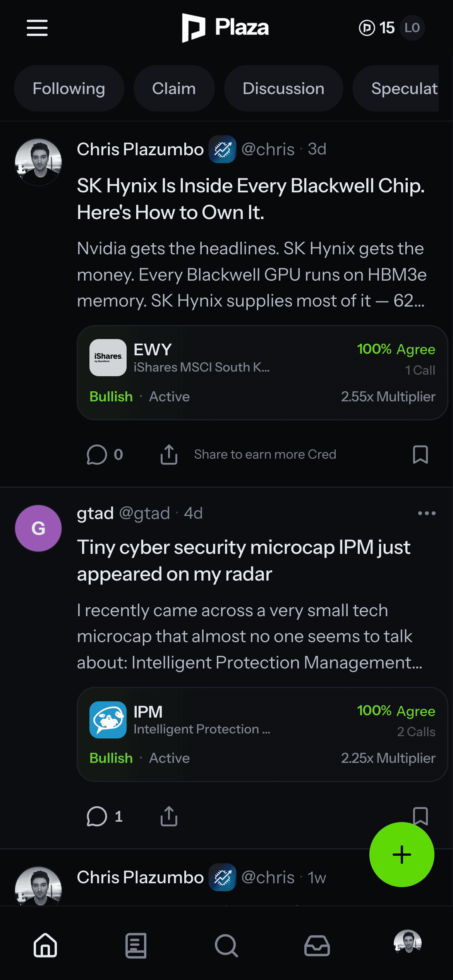Open comments on the gtad post
The width and height of the screenshot is (453, 980).
tap(105, 816)
